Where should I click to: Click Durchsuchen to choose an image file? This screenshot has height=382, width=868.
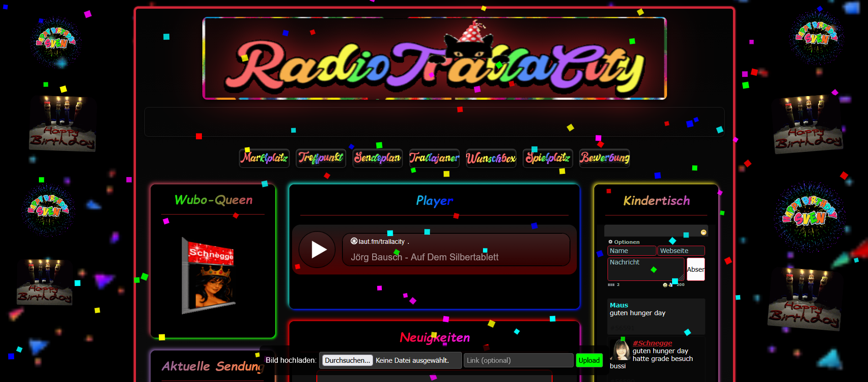pyautogui.click(x=347, y=360)
